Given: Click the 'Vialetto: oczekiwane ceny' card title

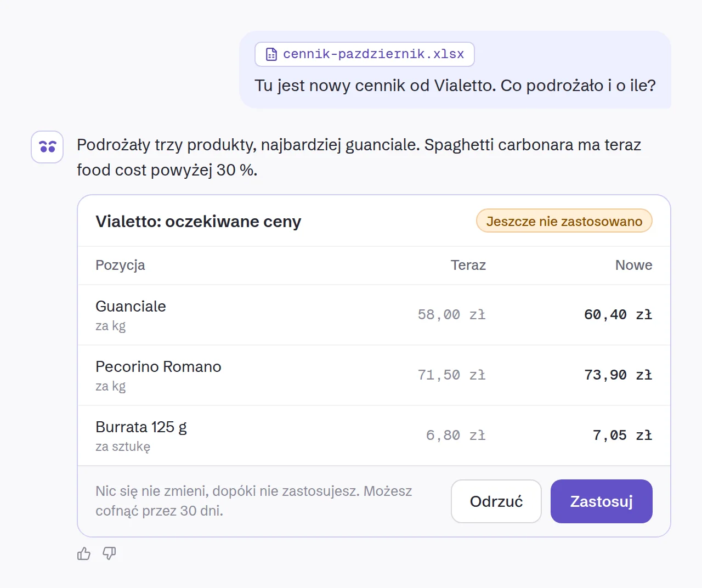Looking at the screenshot, I should [199, 222].
